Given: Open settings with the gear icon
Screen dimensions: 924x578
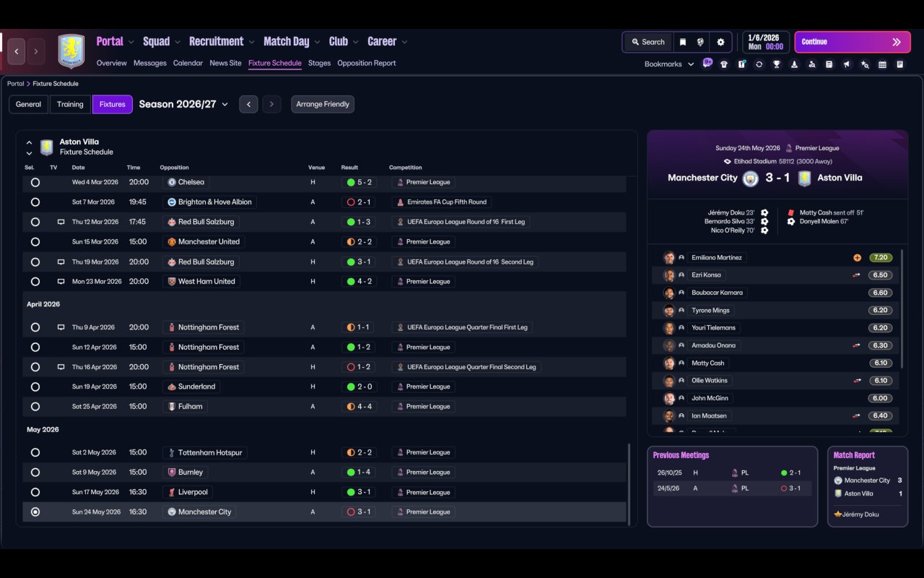Looking at the screenshot, I should click(x=720, y=42).
